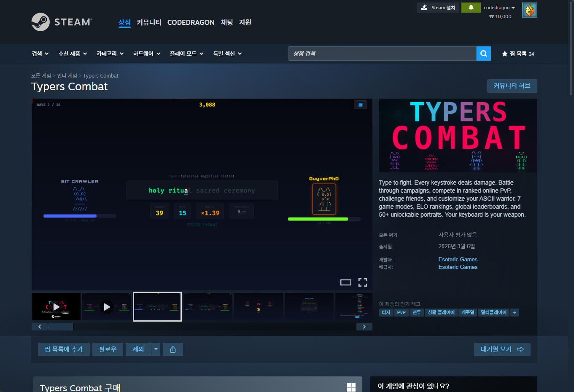Click the 제외 button
This screenshot has width=574, height=392.
tap(138, 349)
